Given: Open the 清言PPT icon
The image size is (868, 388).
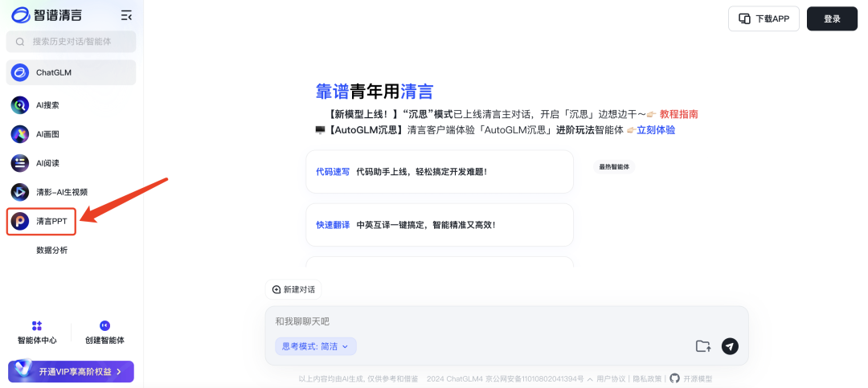Looking at the screenshot, I should point(20,221).
